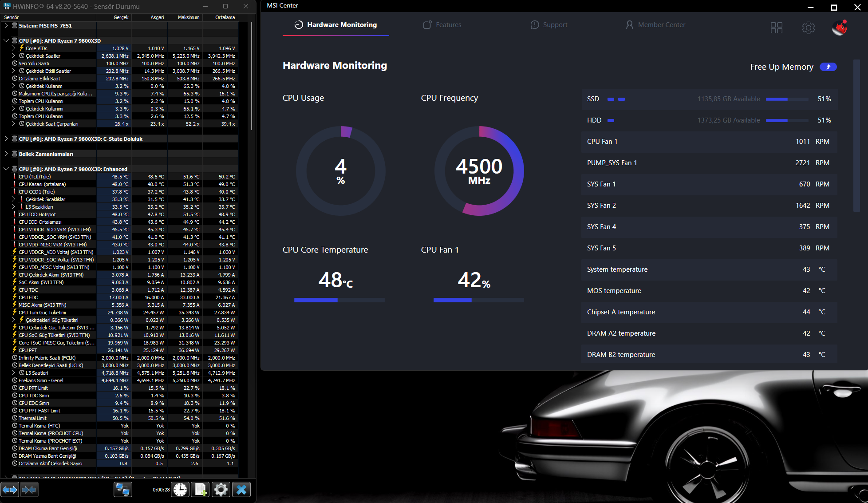The width and height of the screenshot is (868, 503).
Task: Click the DRAM A2 temperature row
Action: pyautogui.click(x=709, y=333)
